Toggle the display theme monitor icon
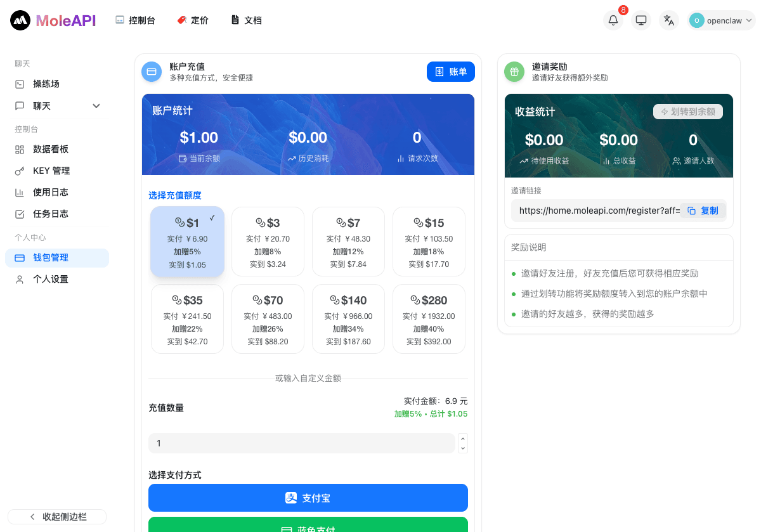Viewport: 761px width, 532px height. coord(641,20)
